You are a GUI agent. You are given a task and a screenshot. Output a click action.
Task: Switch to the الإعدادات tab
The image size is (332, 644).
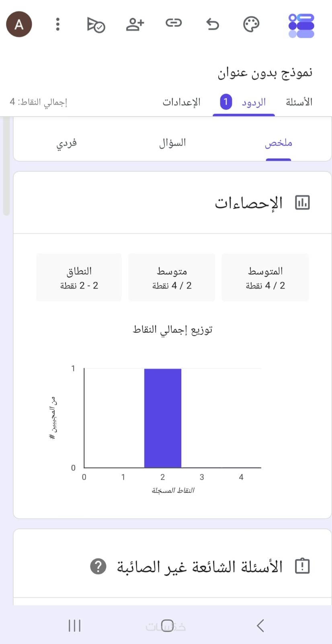coord(181,102)
